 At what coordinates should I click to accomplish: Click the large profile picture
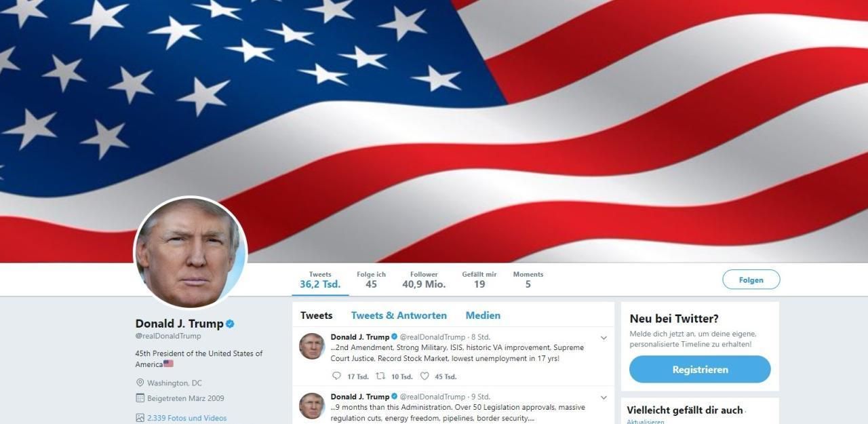click(191, 252)
